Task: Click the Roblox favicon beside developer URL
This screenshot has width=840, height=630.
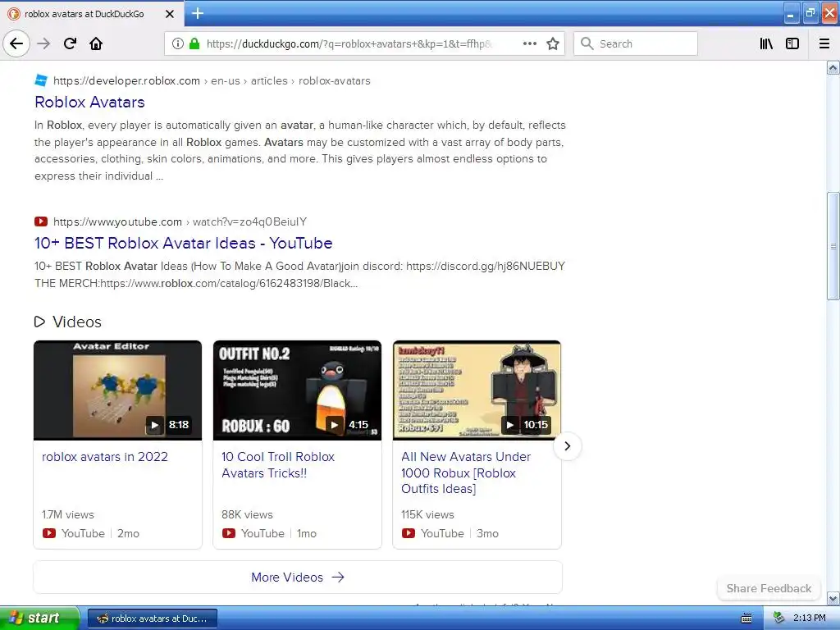Action: coord(41,80)
